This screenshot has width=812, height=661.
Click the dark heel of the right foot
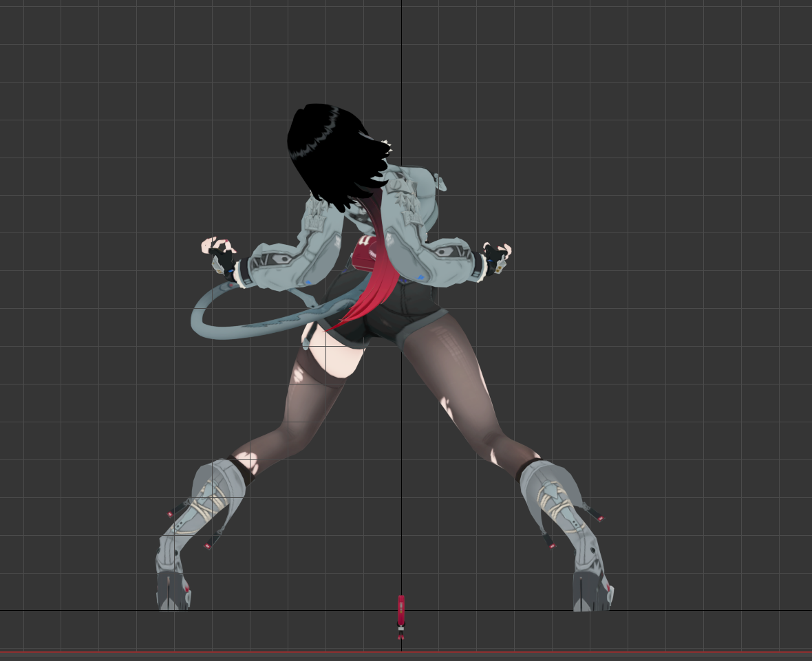pos(588,593)
